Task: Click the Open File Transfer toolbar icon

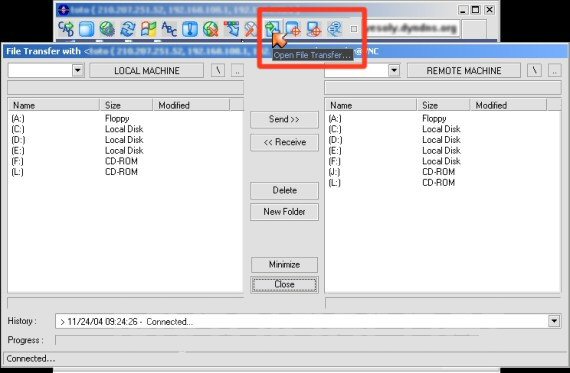Action: (272, 29)
